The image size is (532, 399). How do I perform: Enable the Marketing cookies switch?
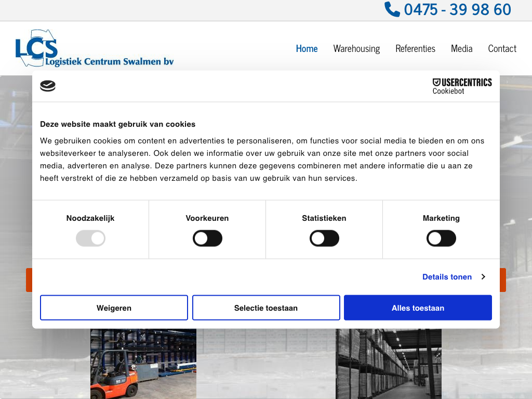(441, 239)
